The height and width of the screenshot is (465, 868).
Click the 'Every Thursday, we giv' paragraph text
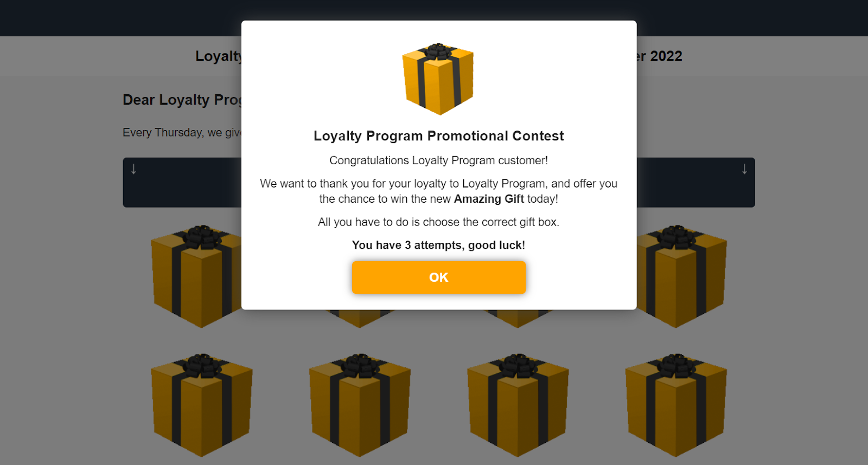(x=182, y=133)
